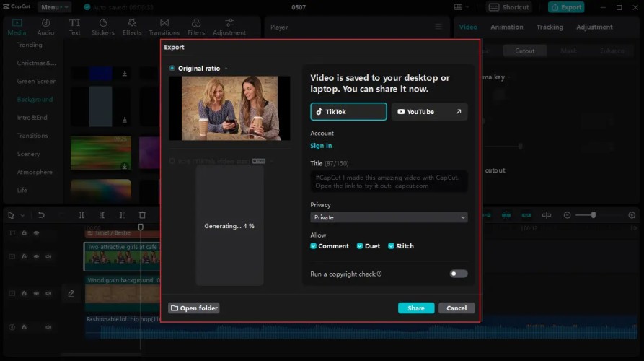Screen dimensions: 644x361
Task: Select the Atmosphere category
Action: (35, 172)
